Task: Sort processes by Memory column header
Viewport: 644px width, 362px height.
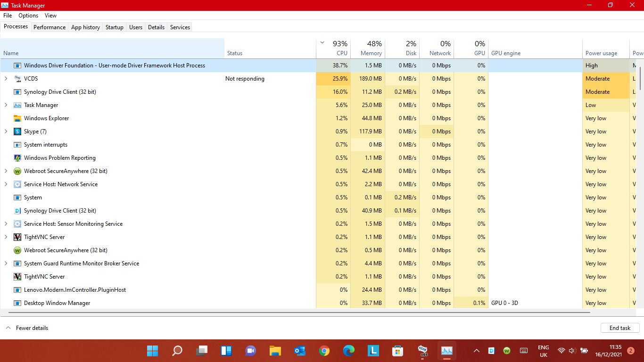Action: (x=368, y=48)
